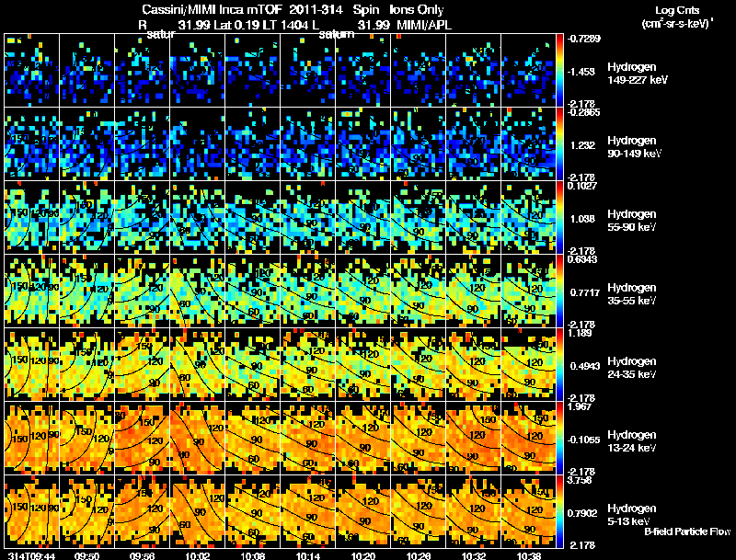Viewport: 736px width, 560px height.
Task: Pick the 'Hydrogen 24-35 keV' row label
Action: click(632, 368)
